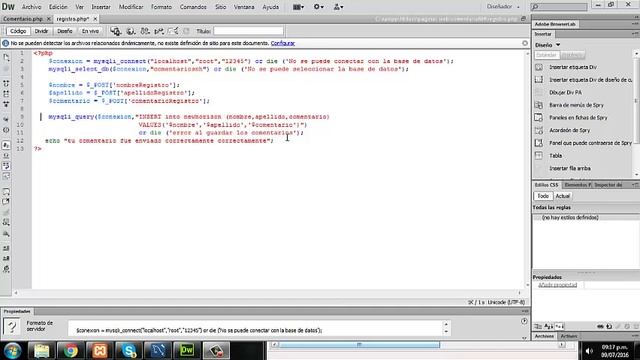Toggle Actual mode in CSS panel
The image size is (640, 360).
pos(562,196)
